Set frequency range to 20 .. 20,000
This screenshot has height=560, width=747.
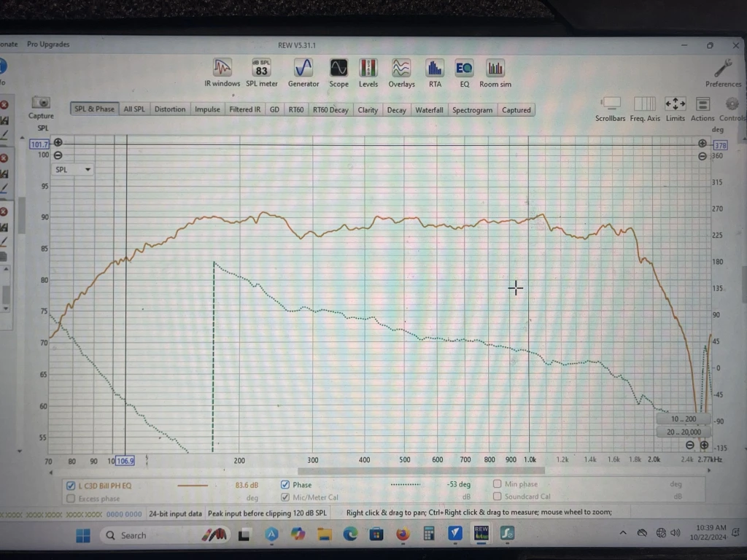[683, 432]
